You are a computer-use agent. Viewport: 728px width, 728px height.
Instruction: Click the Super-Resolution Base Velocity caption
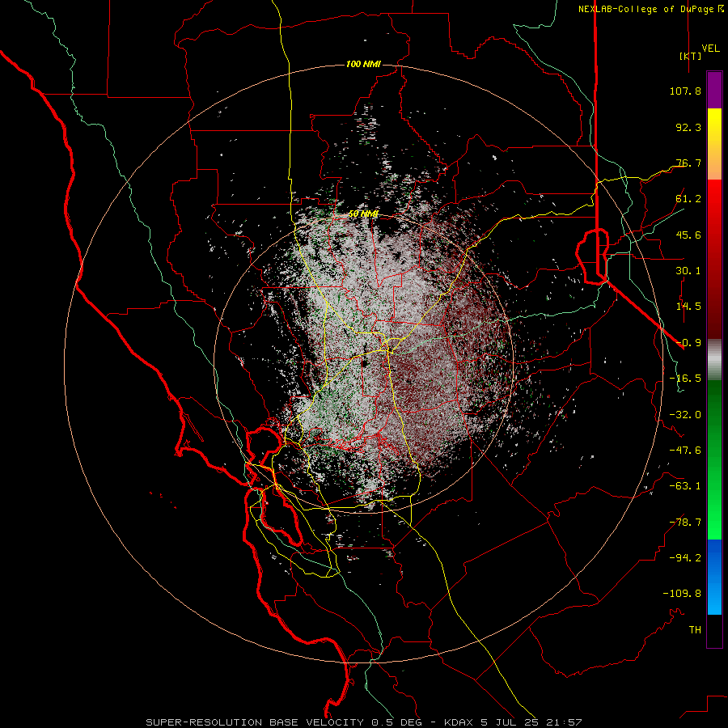(x=363, y=722)
